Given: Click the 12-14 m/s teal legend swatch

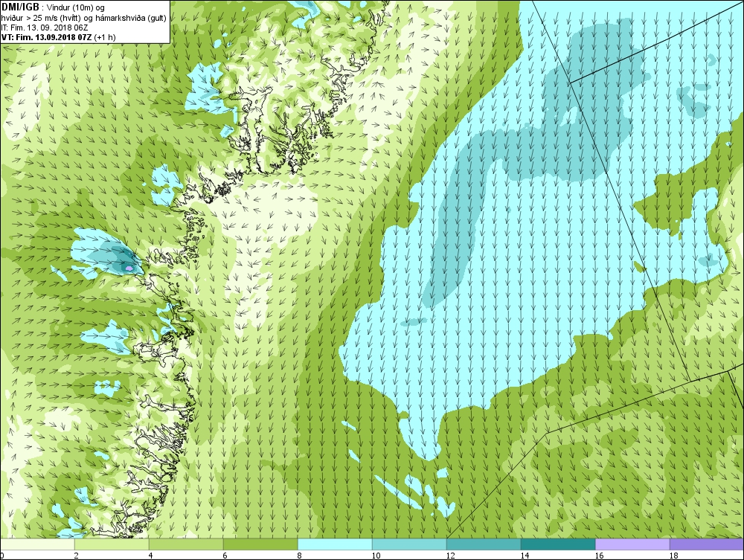Looking at the screenshot, I should pyautogui.click(x=484, y=544).
